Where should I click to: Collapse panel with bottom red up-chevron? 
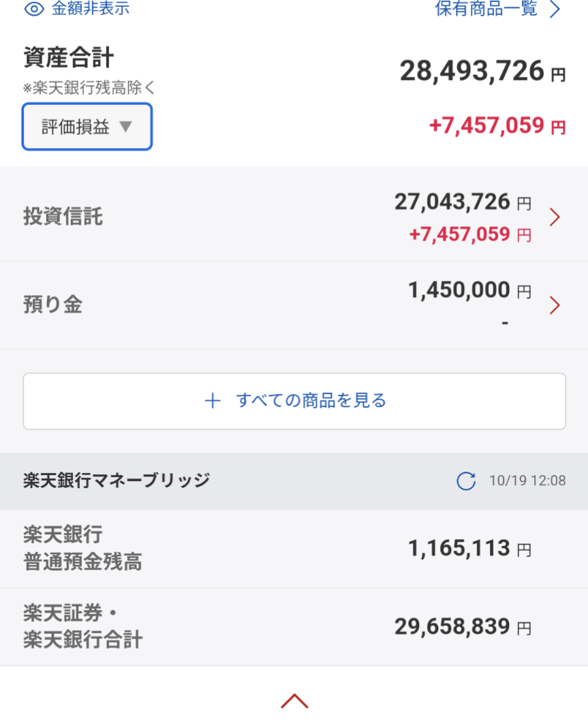(294, 701)
